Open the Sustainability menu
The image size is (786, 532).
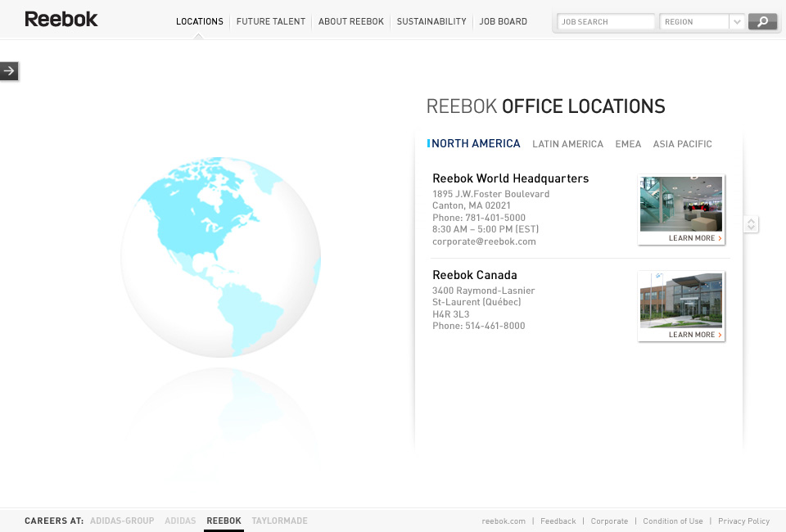click(431, 21)
